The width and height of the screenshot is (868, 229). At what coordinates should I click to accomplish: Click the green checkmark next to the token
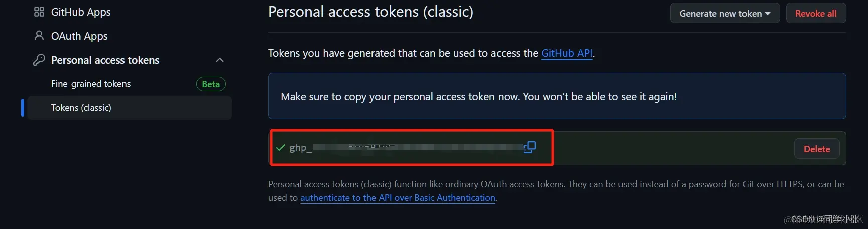pos(281,147)
